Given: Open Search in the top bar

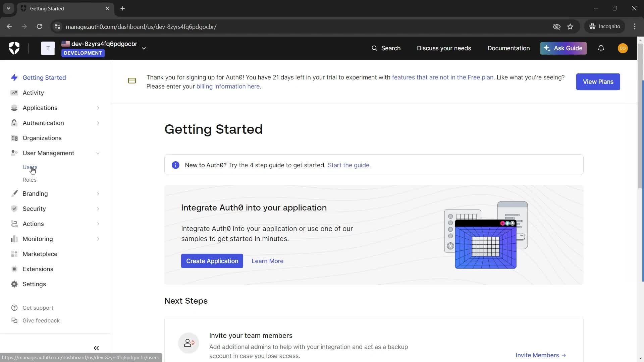Looking at the screenshot, I should tap(386, 48).
